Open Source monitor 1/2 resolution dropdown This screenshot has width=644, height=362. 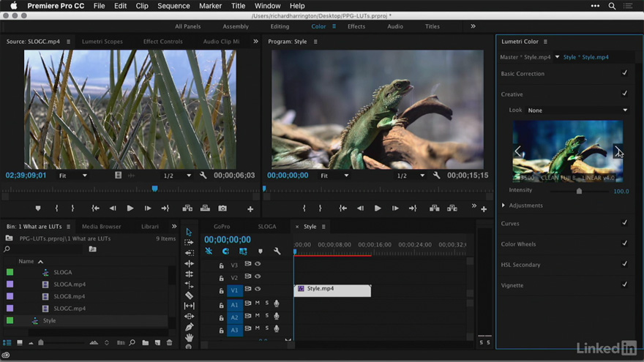point(177,176)
